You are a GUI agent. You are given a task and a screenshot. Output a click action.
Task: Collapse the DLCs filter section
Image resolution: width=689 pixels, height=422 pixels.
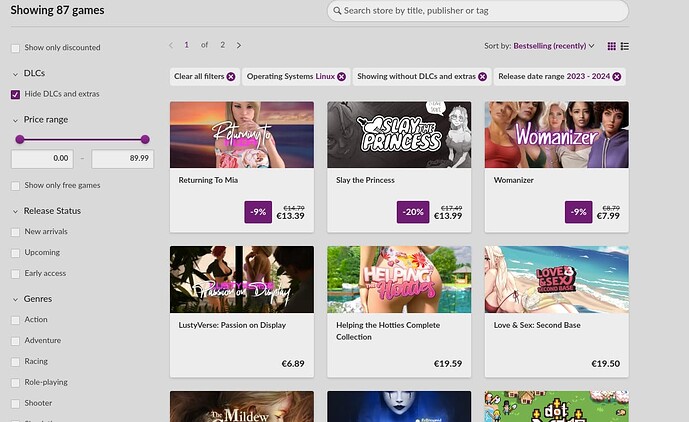(x=15, y=74)
